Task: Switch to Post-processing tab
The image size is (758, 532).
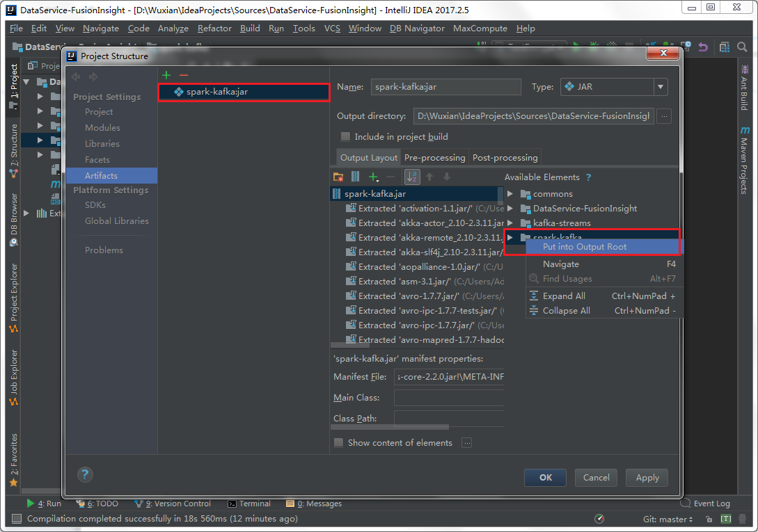Action: (505, 158)
